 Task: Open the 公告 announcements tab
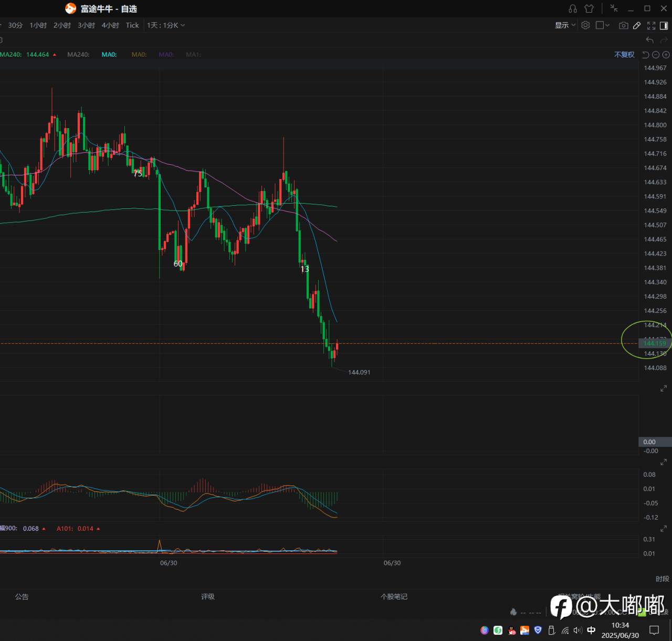tap(22, 596)
